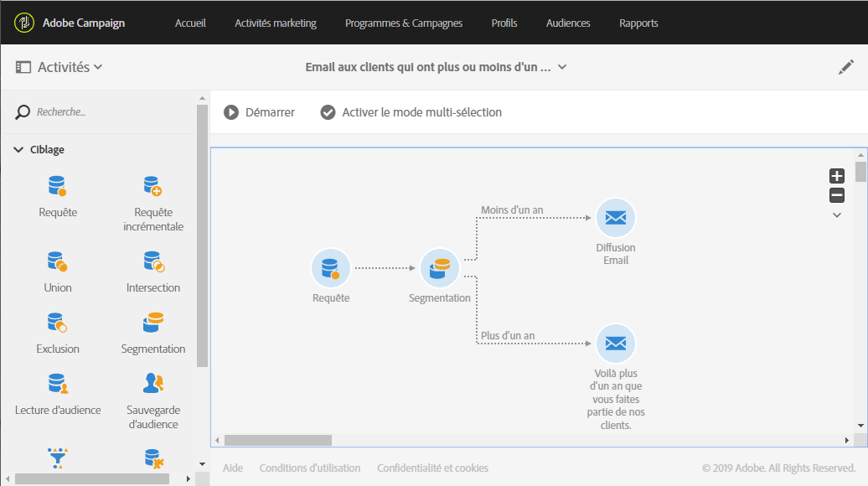Viewport: 868px width, 486px height.
Task: Activate multi-selection mode
Action: [x=411, y=112]
